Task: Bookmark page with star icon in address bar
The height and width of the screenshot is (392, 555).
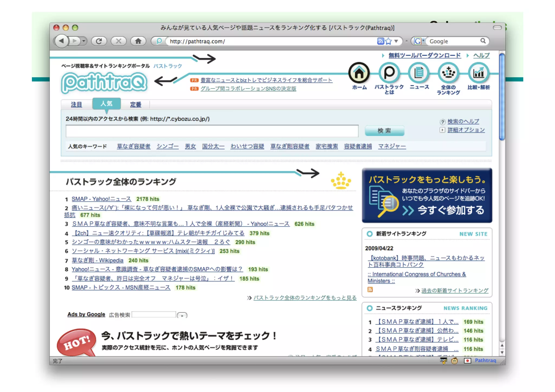Action: point(388,41)
